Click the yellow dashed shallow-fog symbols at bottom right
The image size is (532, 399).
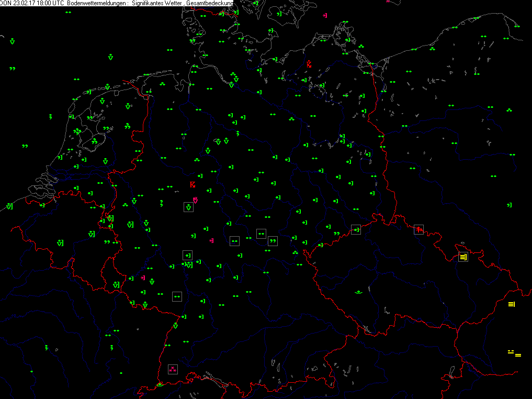click(x=514, y=353)
